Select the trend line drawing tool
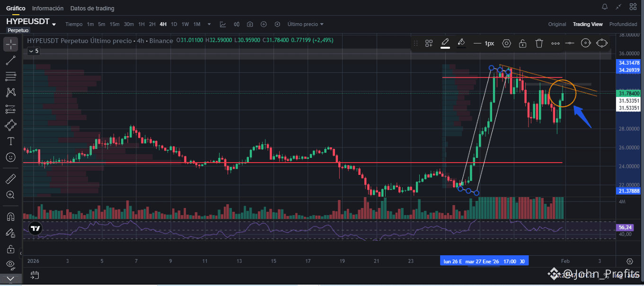The height and width of the screenshot is (286, 644). coord(10,60)
